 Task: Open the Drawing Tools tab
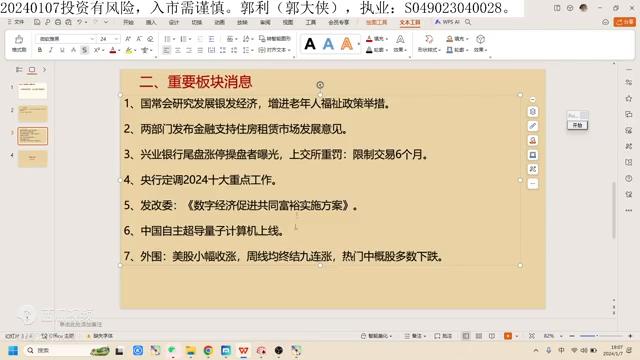coord(376,22)
